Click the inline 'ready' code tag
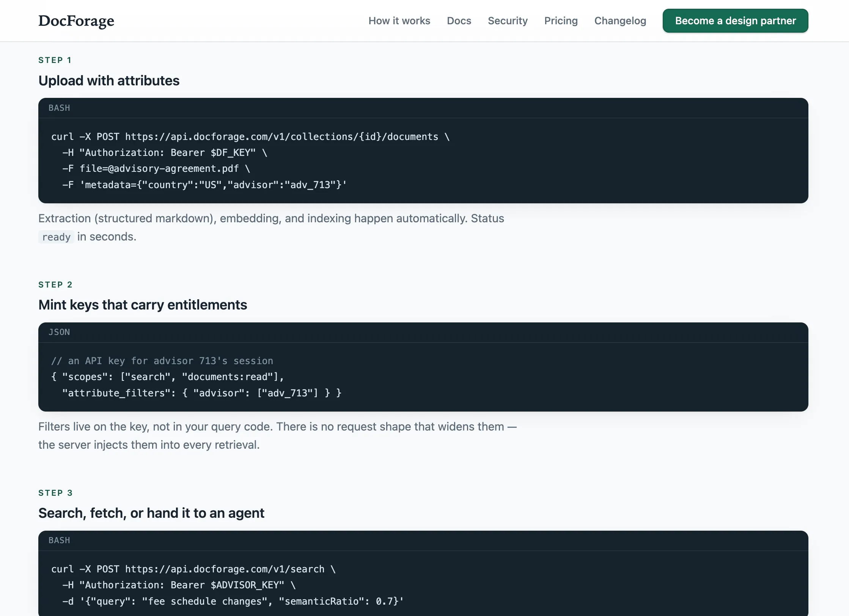The height and width of the screenshot is (616, 849). click(56, 237)
